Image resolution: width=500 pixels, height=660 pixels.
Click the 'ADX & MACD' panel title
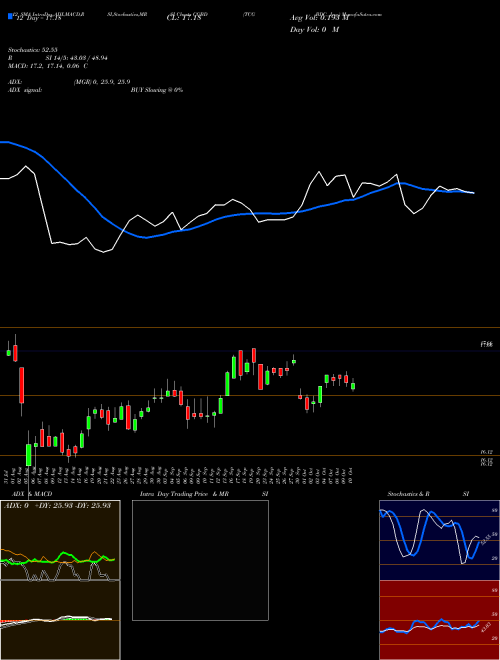[32, 494]
